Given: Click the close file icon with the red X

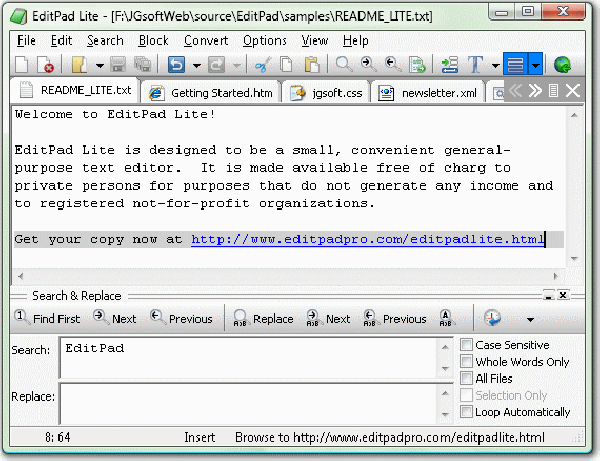Looking at the screenshot, I should [46, 64].
